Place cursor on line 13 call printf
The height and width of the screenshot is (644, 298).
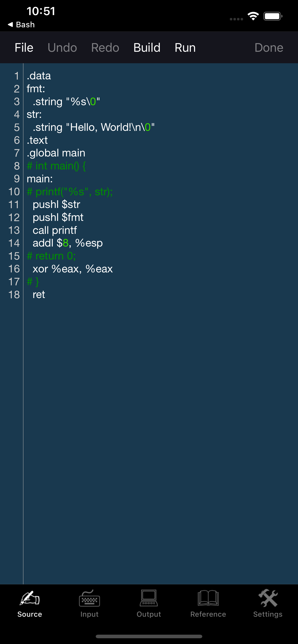(55, 230)
